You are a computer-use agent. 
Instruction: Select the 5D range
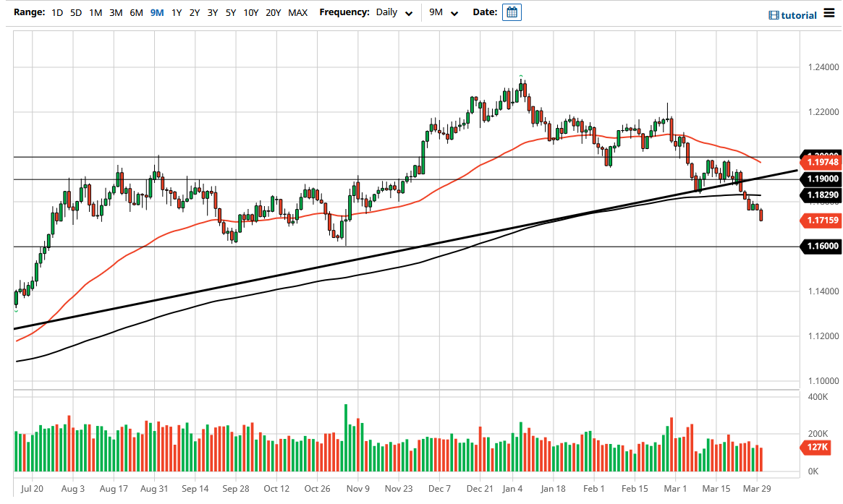76,12
